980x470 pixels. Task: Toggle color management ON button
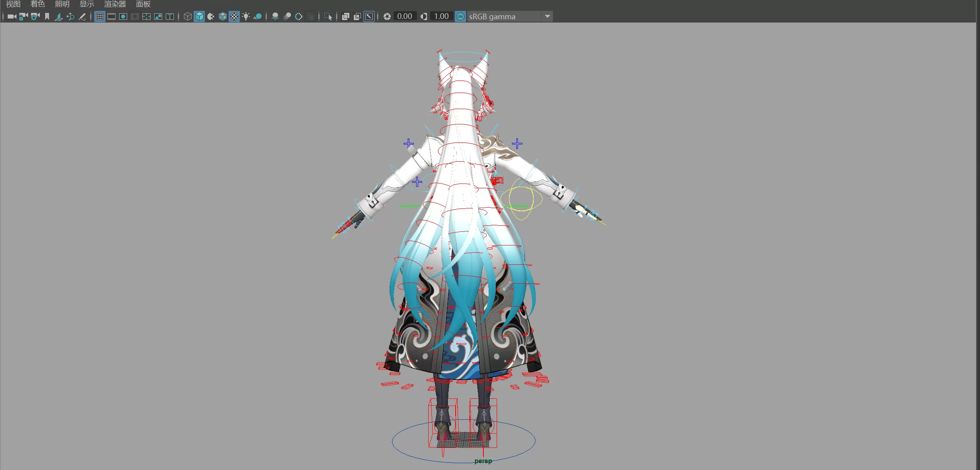tap(460, 16)
